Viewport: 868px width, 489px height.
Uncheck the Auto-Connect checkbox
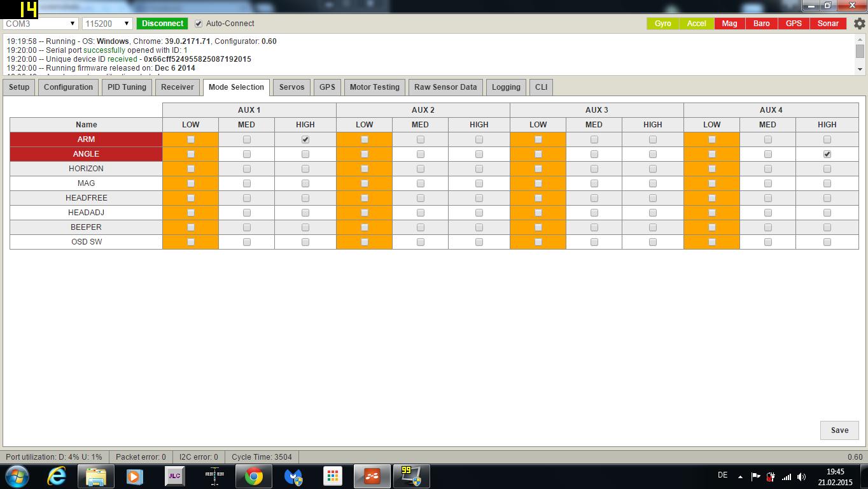point(199,24)
